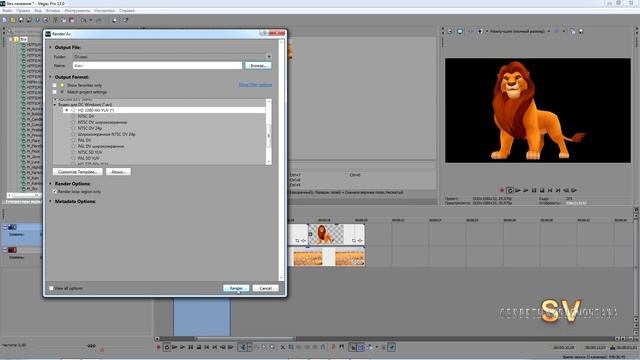Click Play in the timeline transport bar
The height and width of the screenshot is (360, 640).
pos(182,347)
